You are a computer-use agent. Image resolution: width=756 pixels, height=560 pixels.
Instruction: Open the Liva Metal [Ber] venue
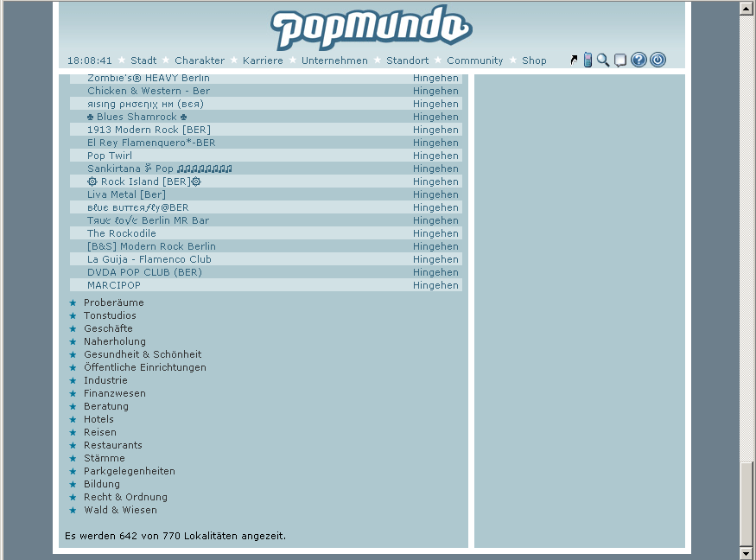coord(126,194)
